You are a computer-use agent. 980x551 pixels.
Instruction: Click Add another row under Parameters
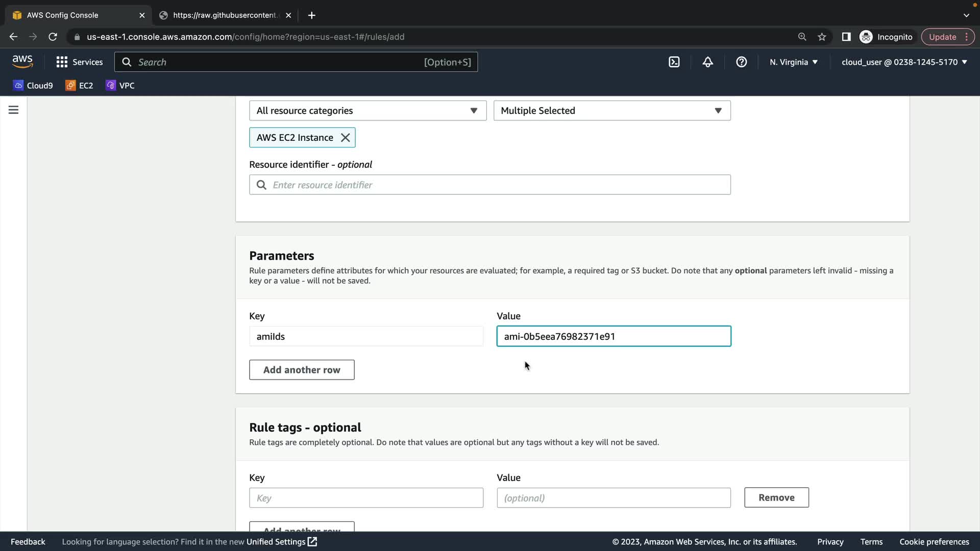click(x=302, y=370)
